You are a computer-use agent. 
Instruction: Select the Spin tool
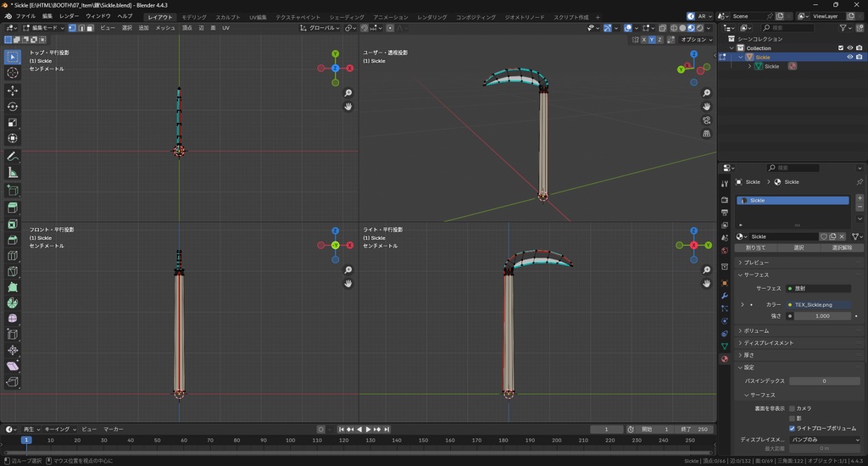click(x=12, y=302)
